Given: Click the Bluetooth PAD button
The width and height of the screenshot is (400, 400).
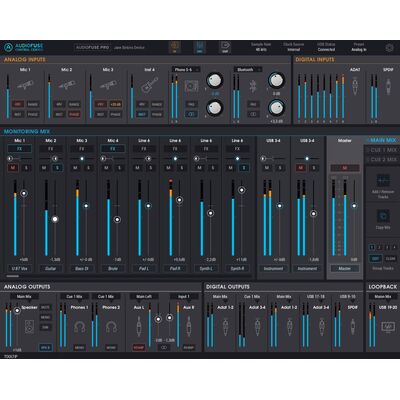Looking at the screenshot, I should click(253, 104).
